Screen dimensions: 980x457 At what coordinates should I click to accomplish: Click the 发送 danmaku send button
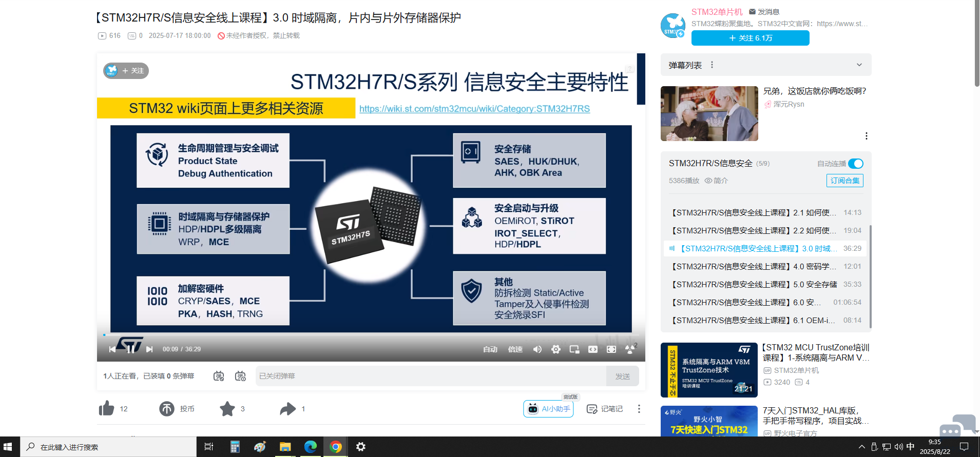[623, 376]
